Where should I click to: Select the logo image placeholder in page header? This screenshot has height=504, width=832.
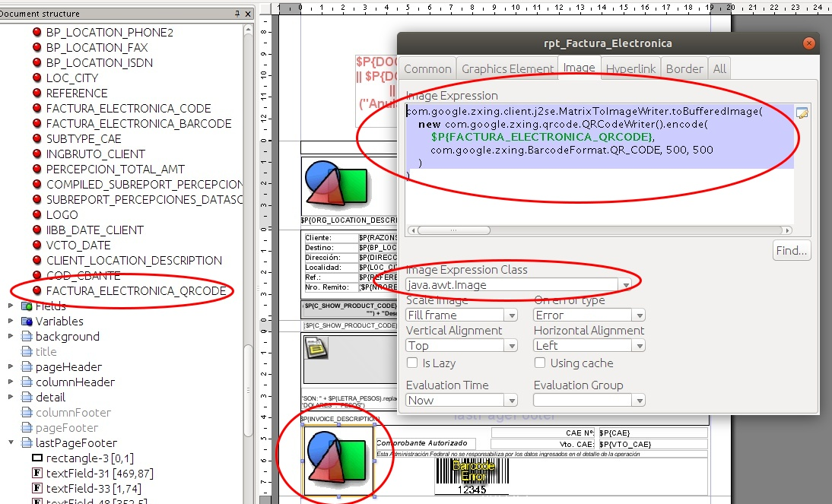(x=338, y=185)
